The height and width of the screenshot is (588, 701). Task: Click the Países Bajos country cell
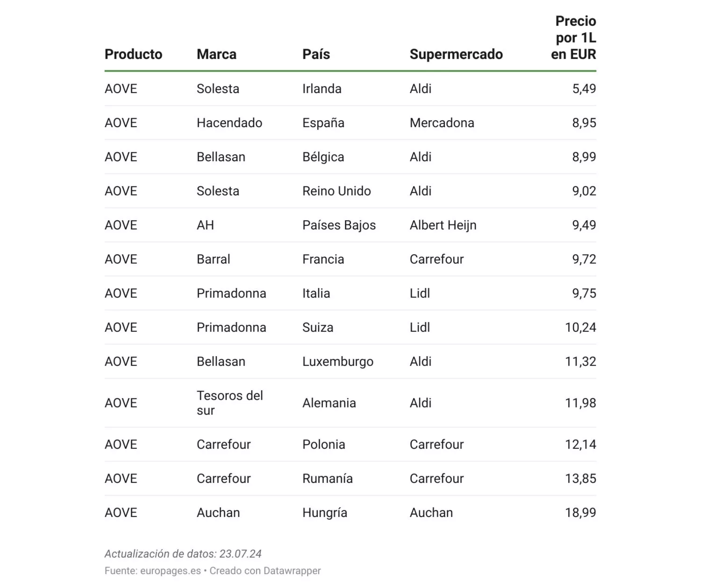[x=339, y=225]
